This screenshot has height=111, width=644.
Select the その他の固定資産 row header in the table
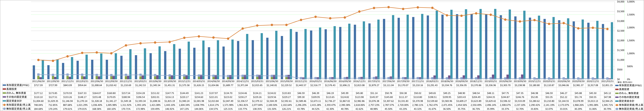pos(16,97)
